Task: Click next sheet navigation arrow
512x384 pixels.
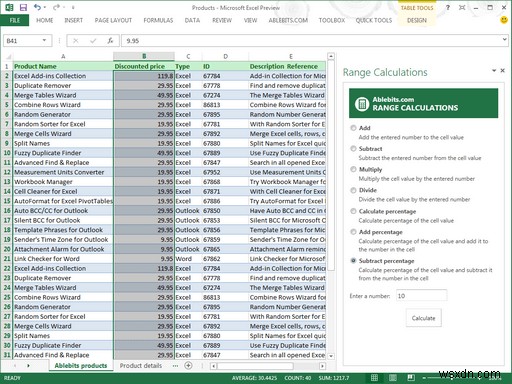Action: 28,366
